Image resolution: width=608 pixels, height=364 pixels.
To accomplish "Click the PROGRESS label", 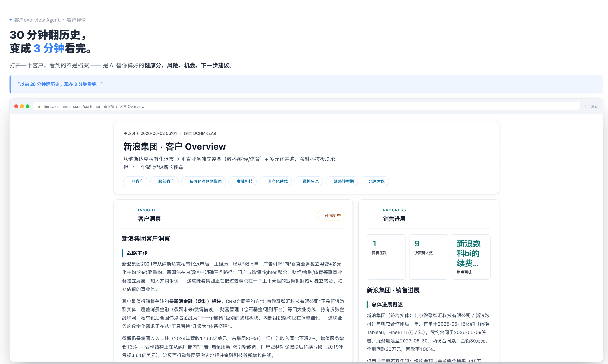I will 394,210.
